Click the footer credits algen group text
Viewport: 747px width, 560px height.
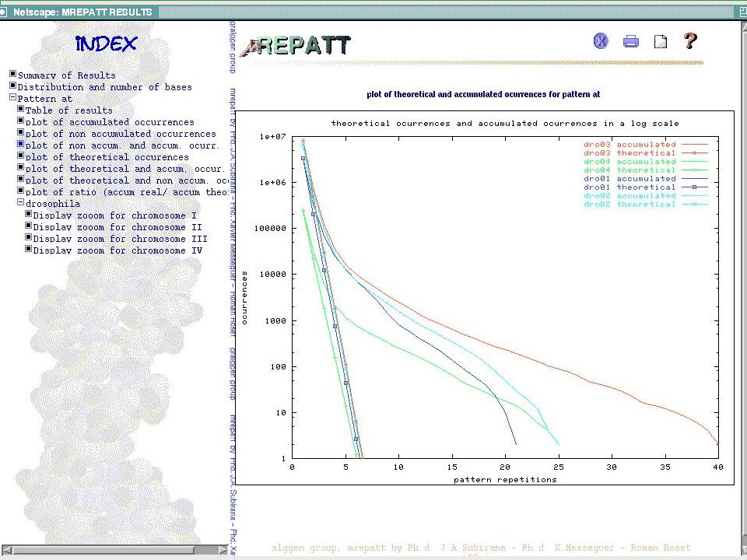click(x=481, y=548)
